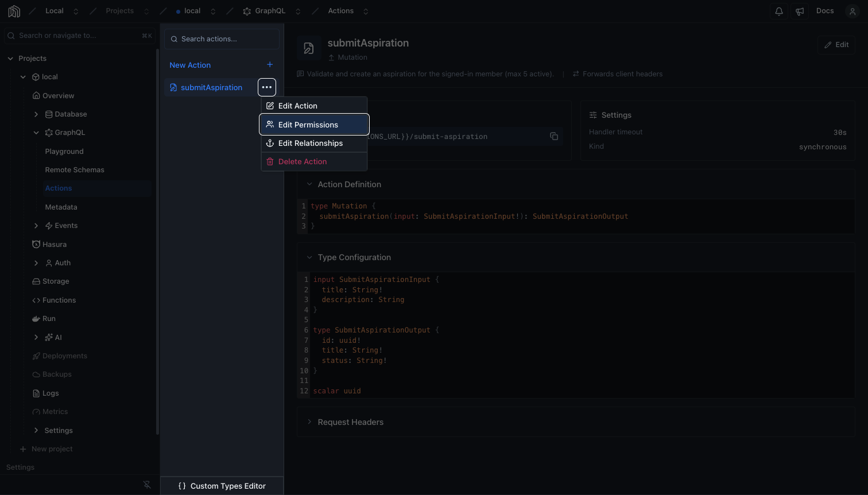Collapse the Projects tree
868x495 pixels.
tap(10, 59)
